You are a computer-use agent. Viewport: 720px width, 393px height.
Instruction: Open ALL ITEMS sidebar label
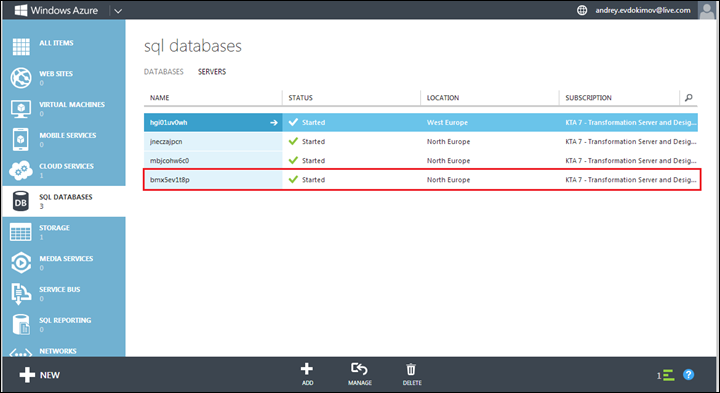point(56,43)
